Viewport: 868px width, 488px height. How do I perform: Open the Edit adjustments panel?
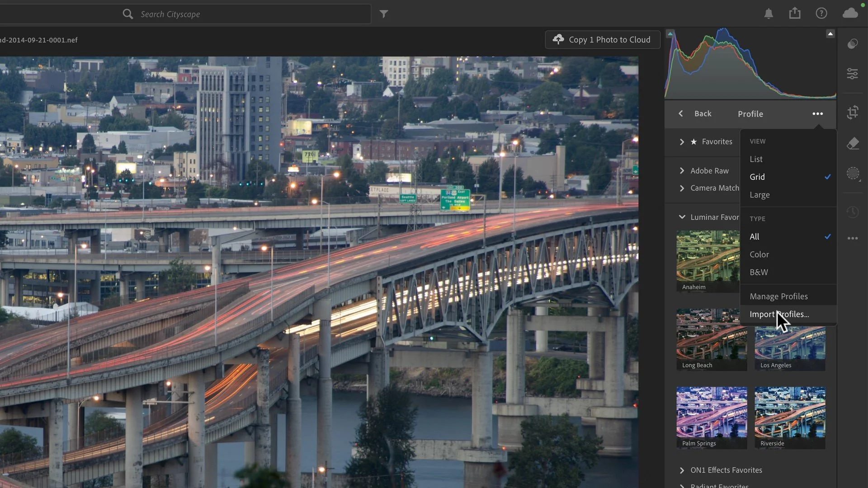point(853,73)
